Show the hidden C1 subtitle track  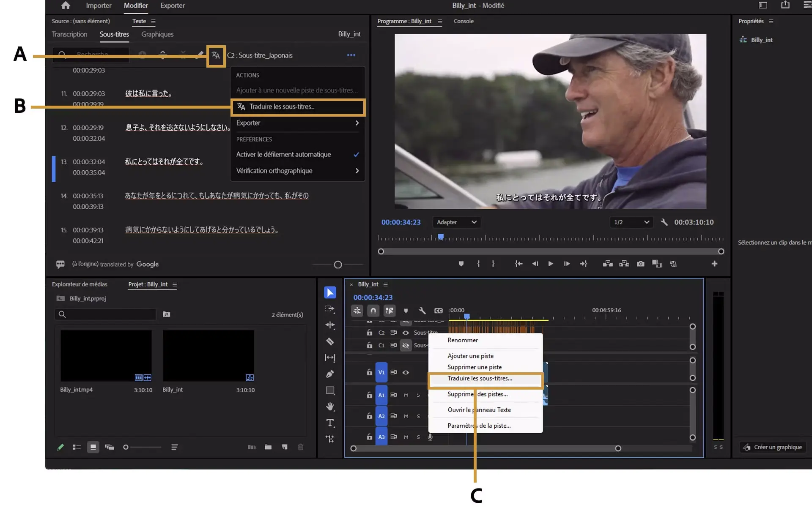tap(406, 345)
